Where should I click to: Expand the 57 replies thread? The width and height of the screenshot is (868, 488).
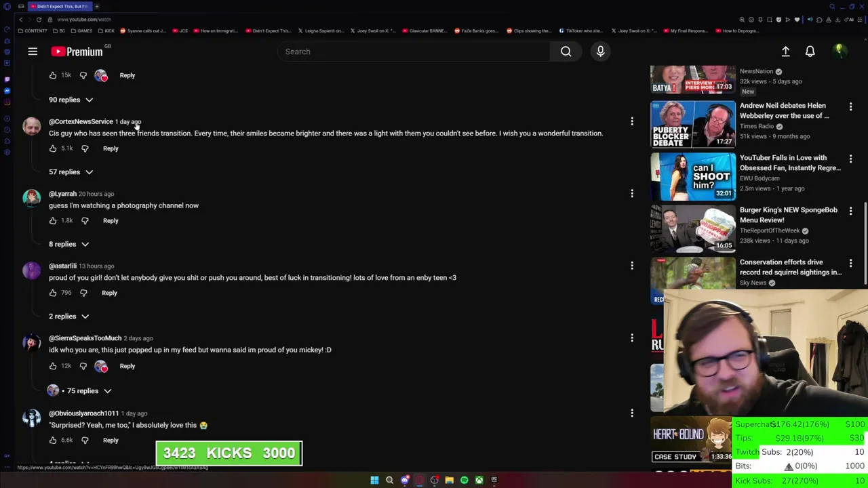71,172
